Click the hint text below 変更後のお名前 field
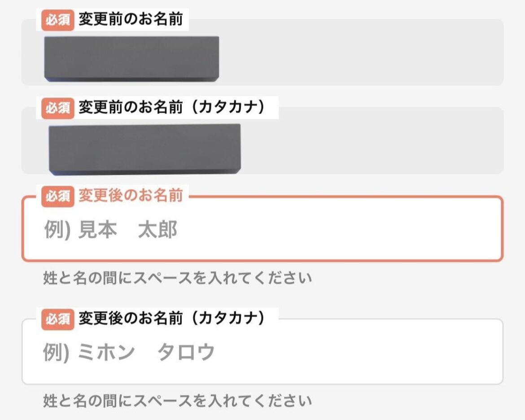Viewport: 525px width, 420px height. (x=177, y=278)
